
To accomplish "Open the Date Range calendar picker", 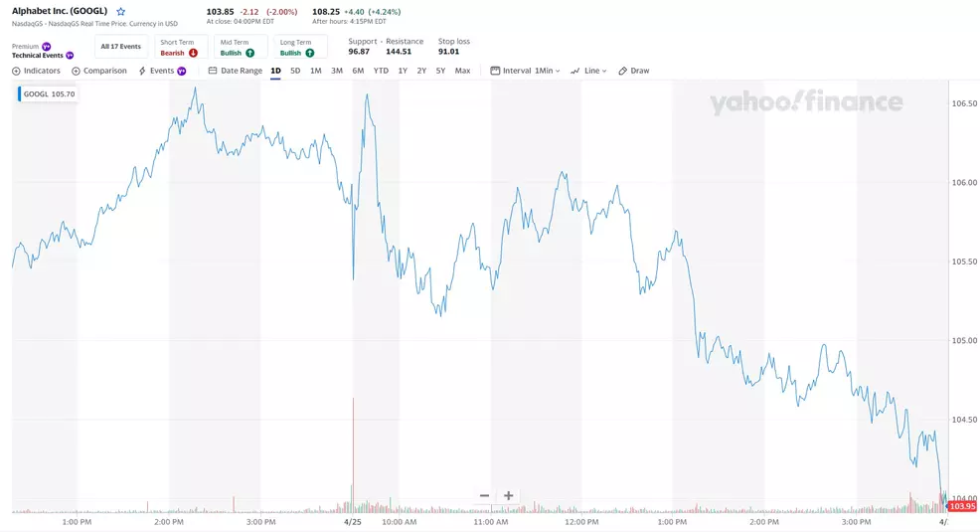I will coord(236,71).
